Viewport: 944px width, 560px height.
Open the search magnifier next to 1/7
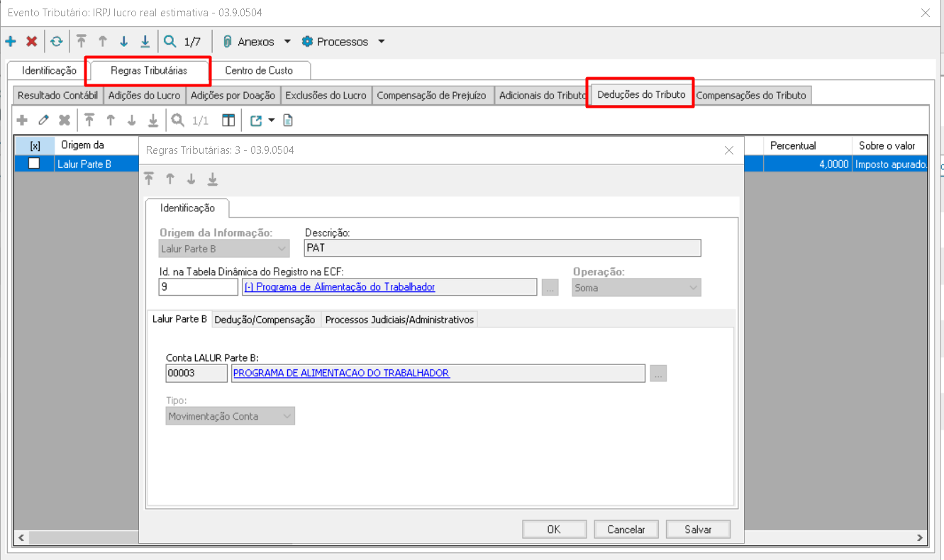[x=170, y=42]
